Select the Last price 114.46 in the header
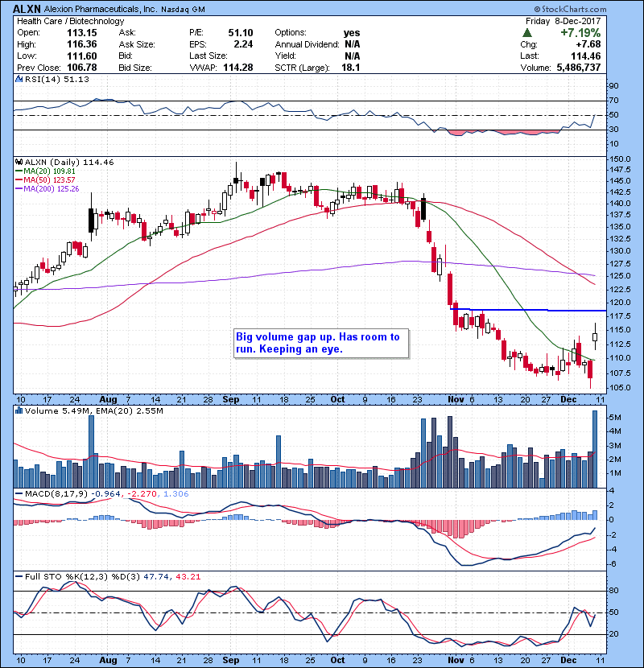This screenshot has width=644, height=668. tap(586, 56)
